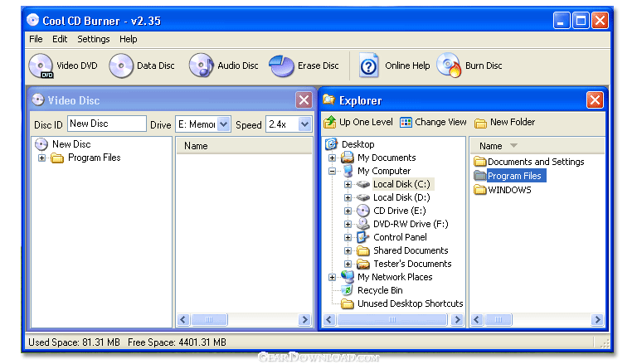Click the Program Files folder icon in Video Disc tree
637x364 pixels.
(x=57, y=158)
